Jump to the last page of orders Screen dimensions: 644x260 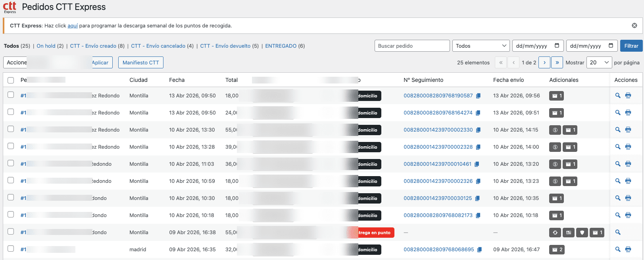tap(557, 62)
